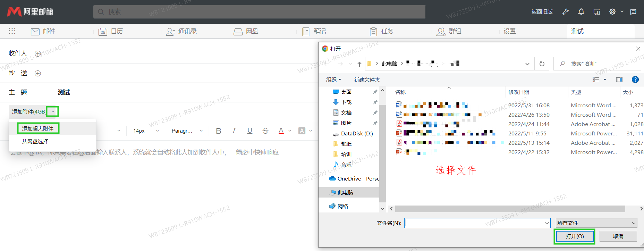Expand the address bar history dropdown
Viewport: 644px width, 251px height.
click(x=527, y=64)
